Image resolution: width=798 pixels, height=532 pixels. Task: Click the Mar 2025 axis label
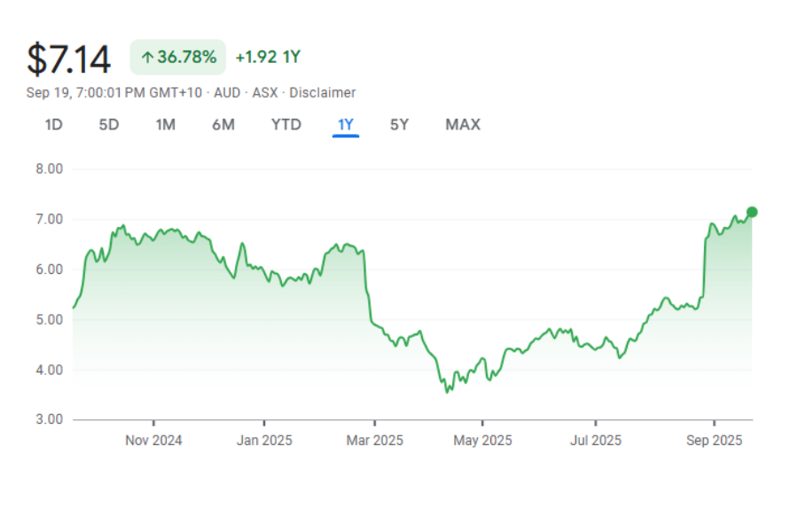(x=374, y=441)
